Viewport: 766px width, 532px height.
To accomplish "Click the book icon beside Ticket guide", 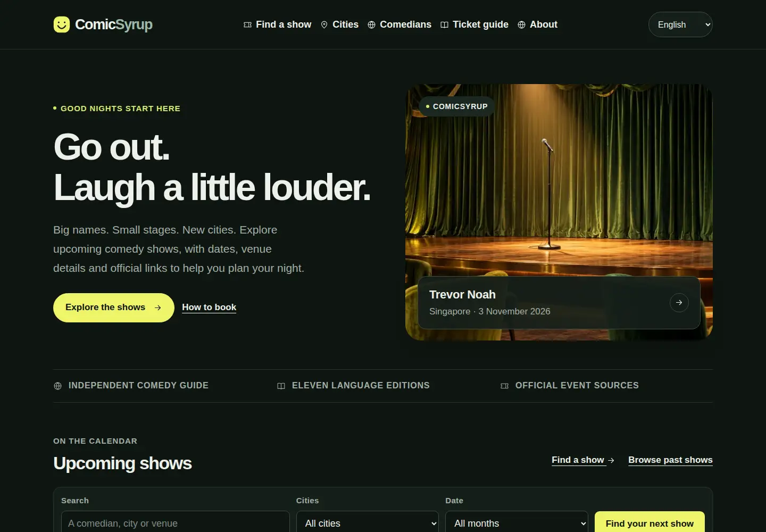I will [x=444, y=25].
